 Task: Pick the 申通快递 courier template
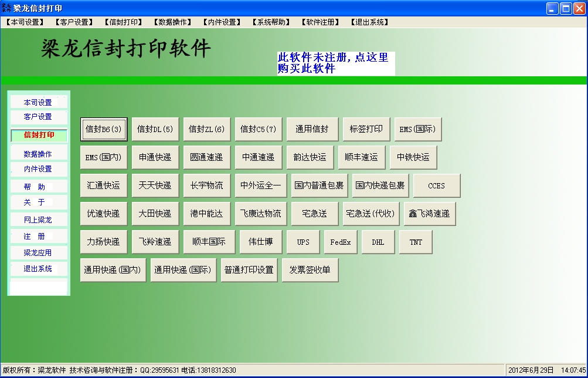[x=155, y=157]
